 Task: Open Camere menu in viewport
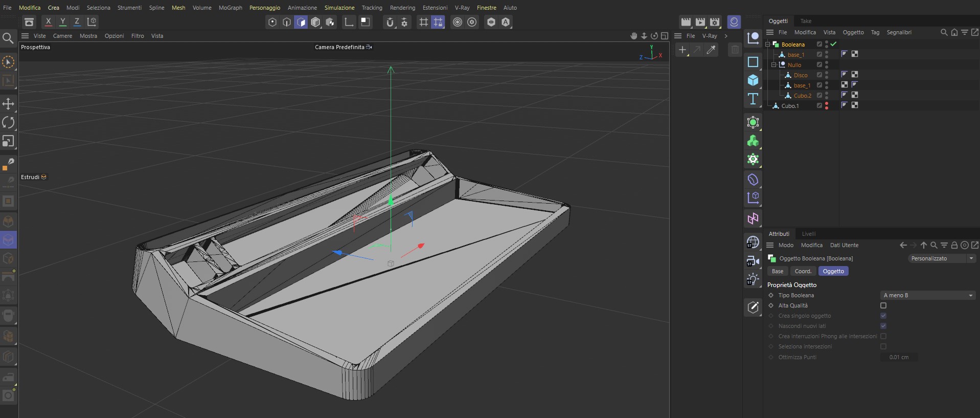click(x=62, y=36)
